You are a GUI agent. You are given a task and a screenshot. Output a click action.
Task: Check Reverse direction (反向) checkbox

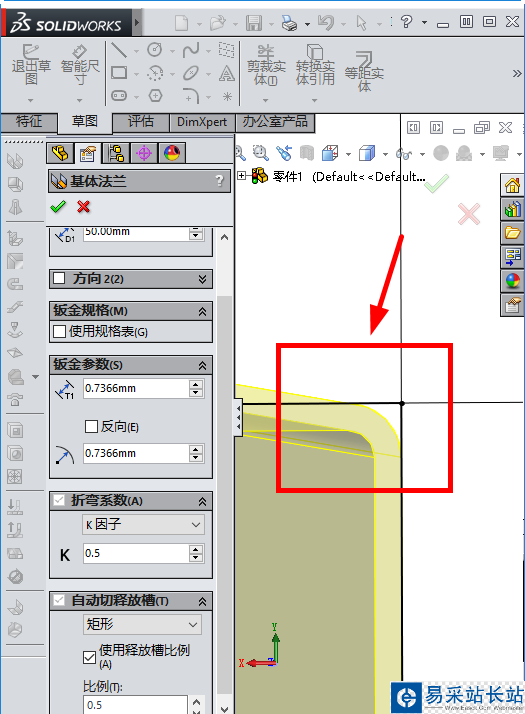(x=91, y=426)
